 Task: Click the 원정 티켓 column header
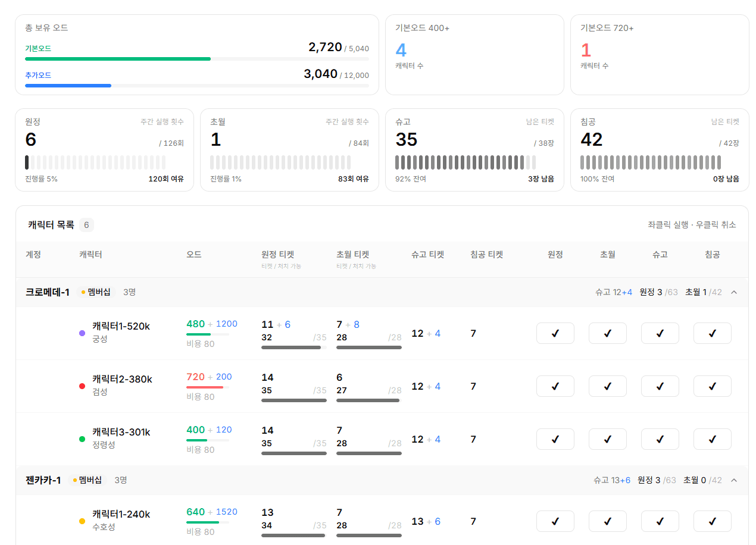277,255
